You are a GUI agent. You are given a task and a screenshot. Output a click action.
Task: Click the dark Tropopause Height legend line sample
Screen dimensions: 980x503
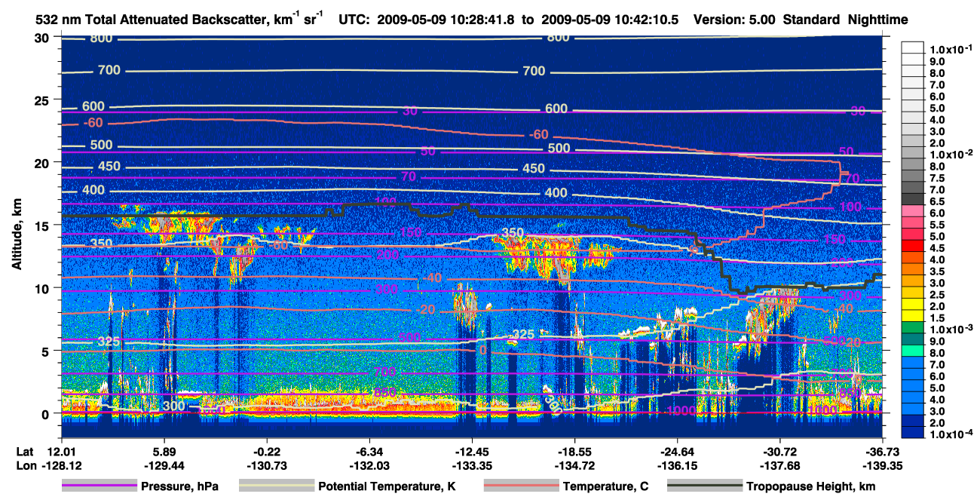click(705, 486)
